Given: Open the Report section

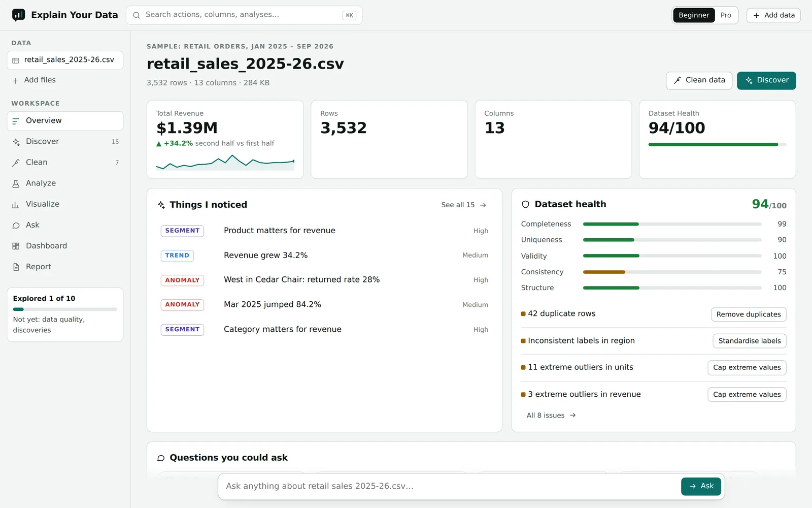Looking at the screenshot, I should (x=65, y=267).
